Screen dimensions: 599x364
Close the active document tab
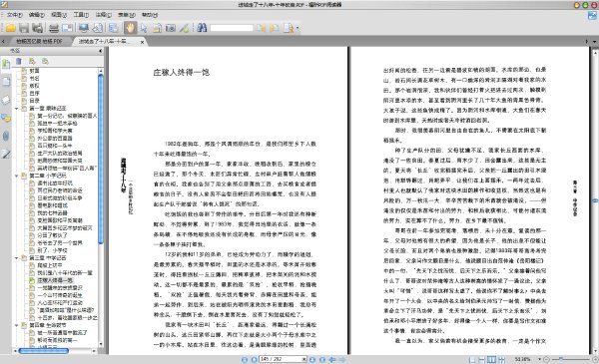(x=142, y=42)
